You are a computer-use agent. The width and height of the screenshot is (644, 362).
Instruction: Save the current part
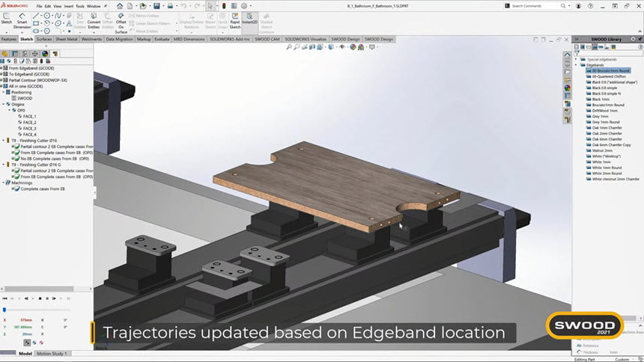click(x=157, y=6)
